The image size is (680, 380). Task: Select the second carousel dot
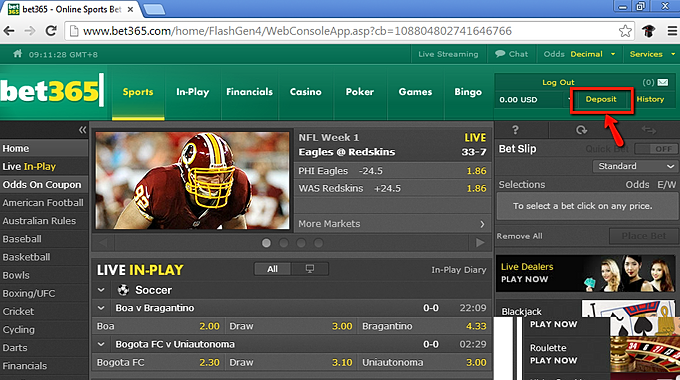click(284, 243)
